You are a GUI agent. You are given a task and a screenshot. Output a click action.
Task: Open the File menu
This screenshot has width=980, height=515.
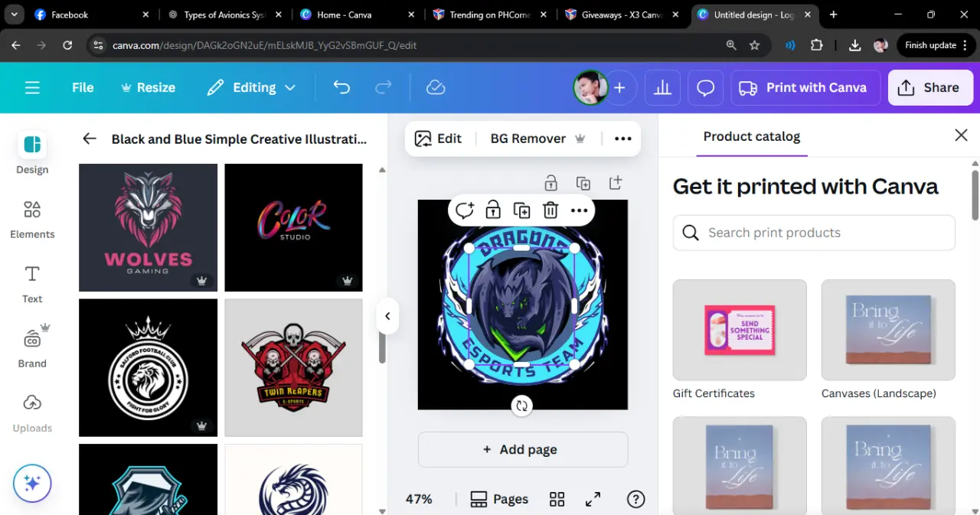(x=83, y=87)
